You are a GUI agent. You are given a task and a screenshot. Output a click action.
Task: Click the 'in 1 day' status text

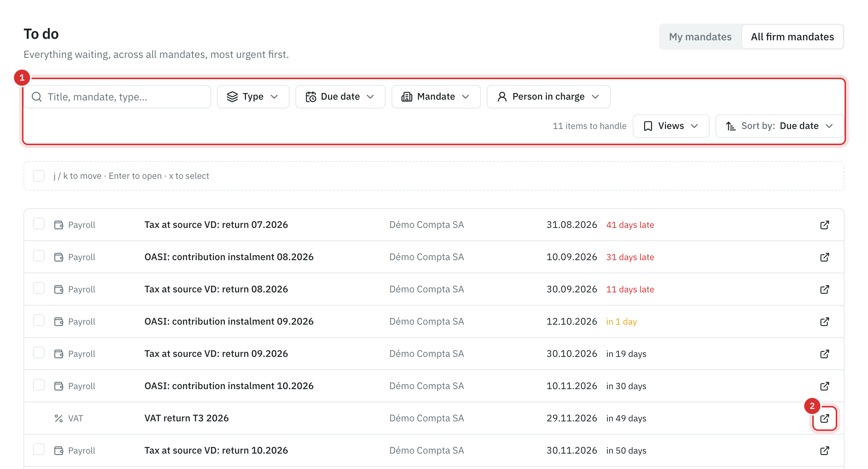click(x=621, y=322)
